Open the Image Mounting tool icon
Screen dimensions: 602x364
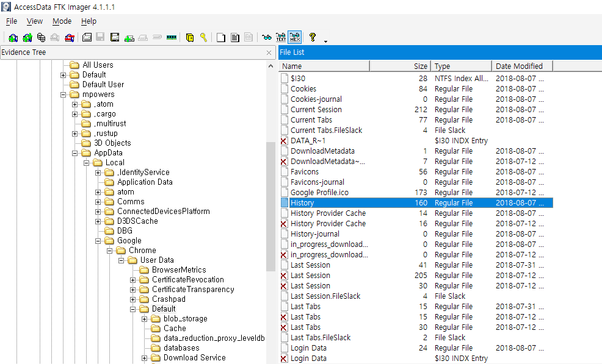(x=41, y=37)
